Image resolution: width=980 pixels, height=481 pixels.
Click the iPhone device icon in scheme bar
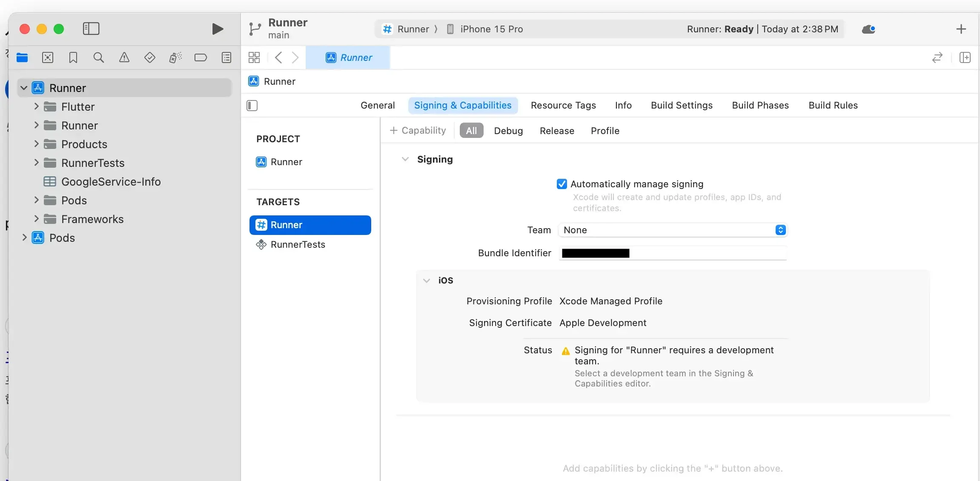coord(450,29)
